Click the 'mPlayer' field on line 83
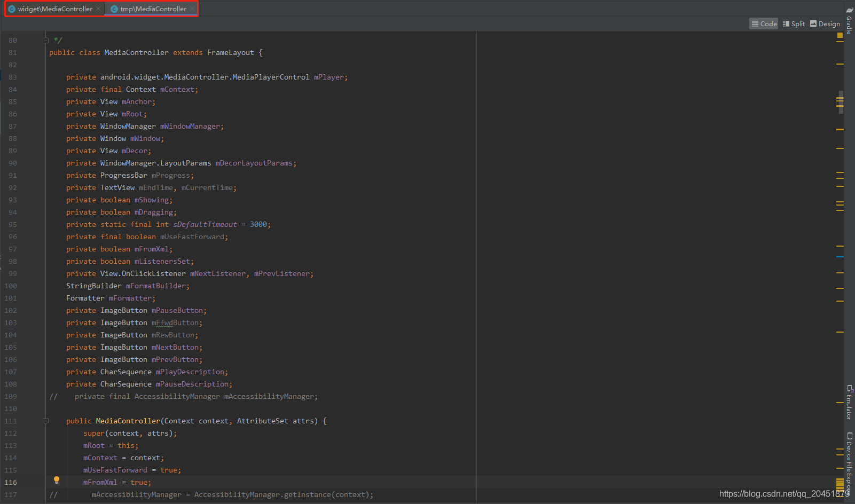 click(328, 77)
